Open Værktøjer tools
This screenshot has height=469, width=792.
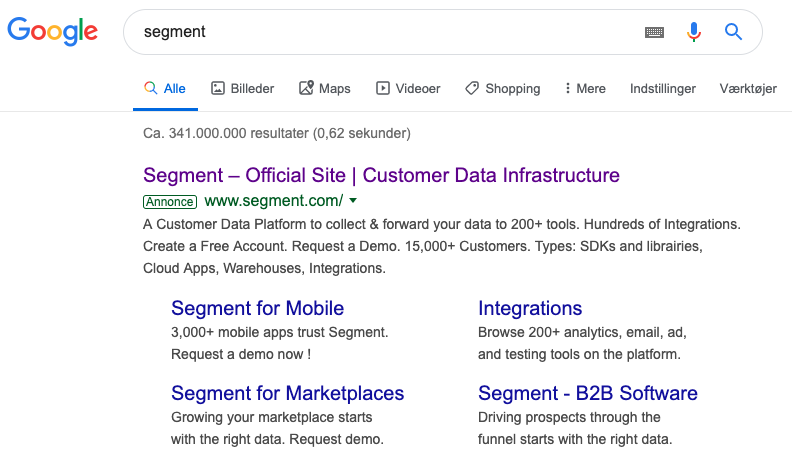[x=748, y=88]
